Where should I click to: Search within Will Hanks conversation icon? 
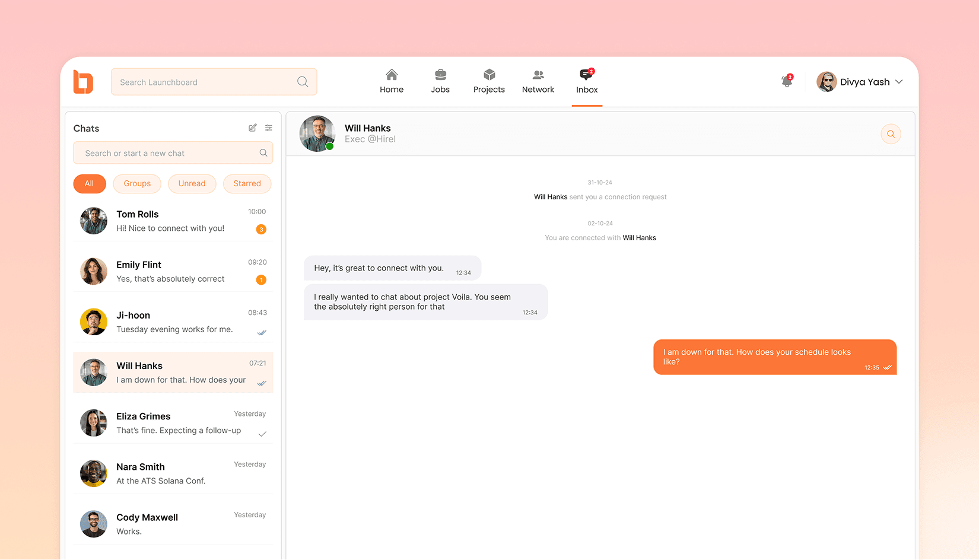891,134
